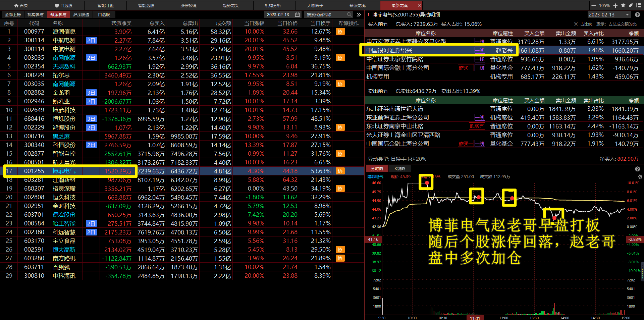Click 协 badge on 恒大高新 row
Viewport: 644px width, 320px height.
[340, 250]
